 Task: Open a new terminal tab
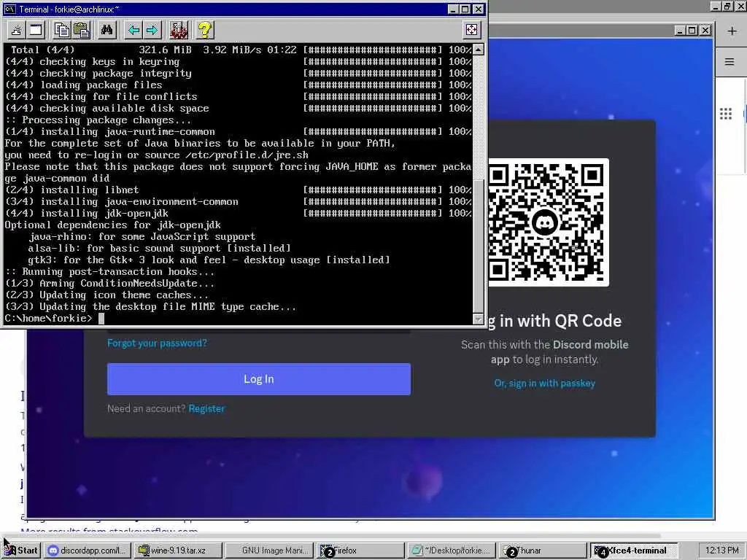coord(16,31)
